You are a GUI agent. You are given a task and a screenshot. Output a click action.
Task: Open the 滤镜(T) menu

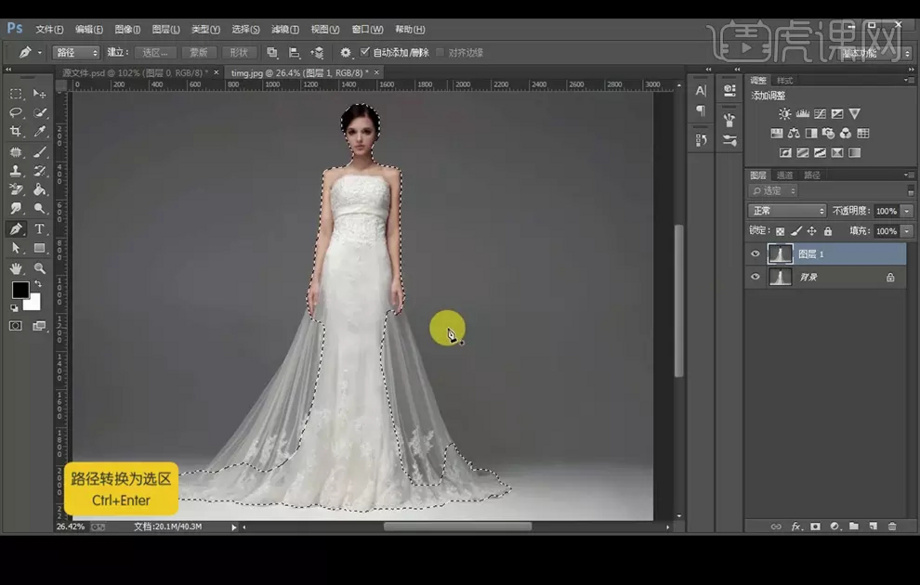[285, 29]
